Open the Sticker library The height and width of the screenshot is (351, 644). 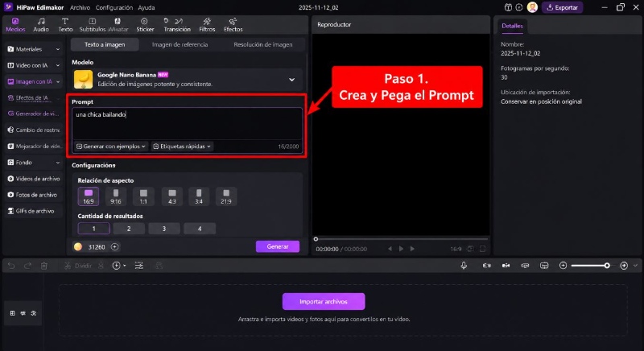coord(145,25)
